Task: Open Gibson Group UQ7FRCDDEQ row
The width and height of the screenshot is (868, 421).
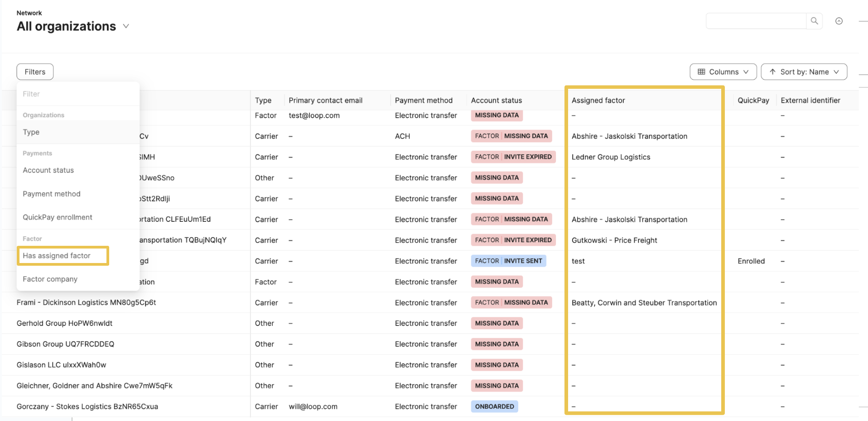Action: (x=65, y=344)
